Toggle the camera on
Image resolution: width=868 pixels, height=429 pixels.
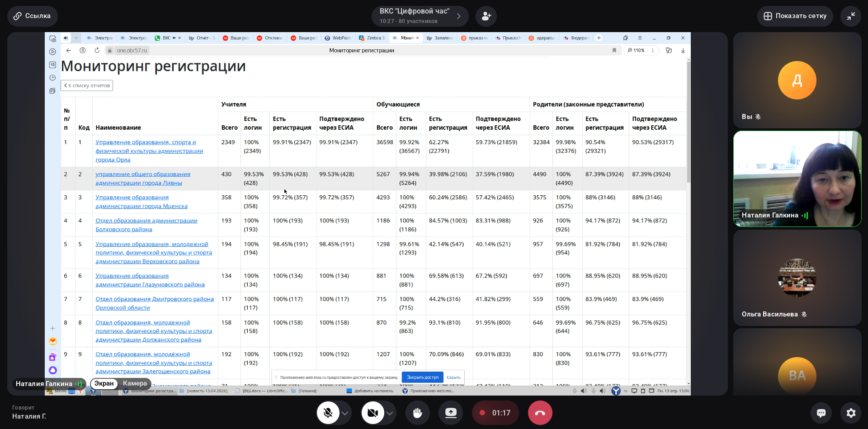pos(373,413)
